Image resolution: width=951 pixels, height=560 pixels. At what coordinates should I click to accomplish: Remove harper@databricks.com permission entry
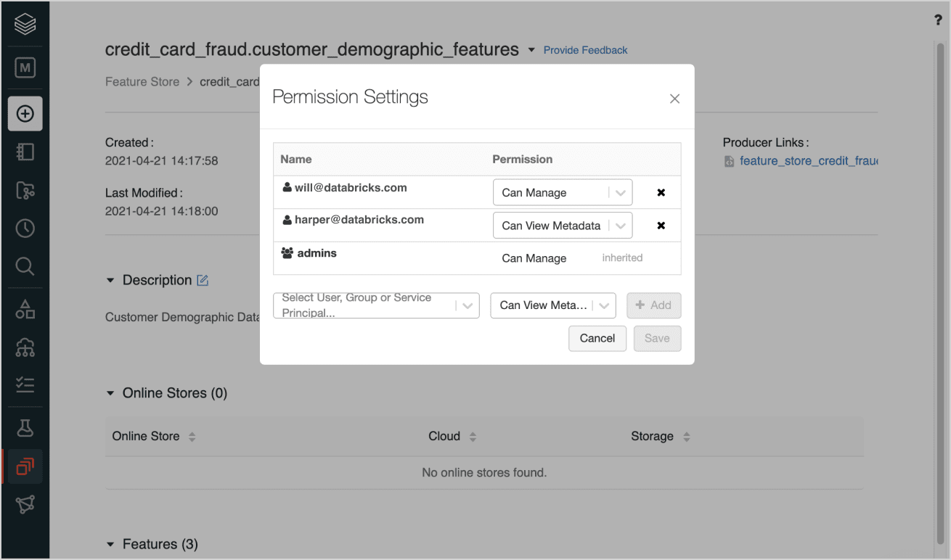(x=661, y=226)
